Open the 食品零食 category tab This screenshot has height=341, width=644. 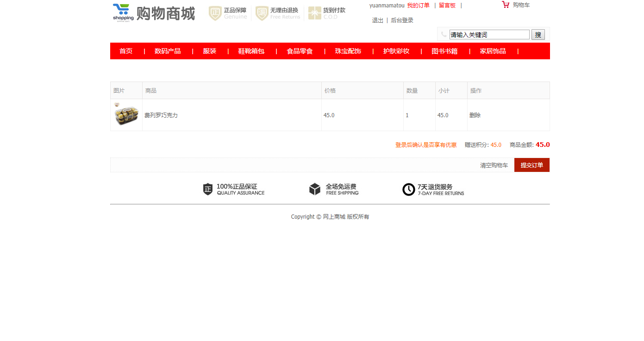pos(300,51)
